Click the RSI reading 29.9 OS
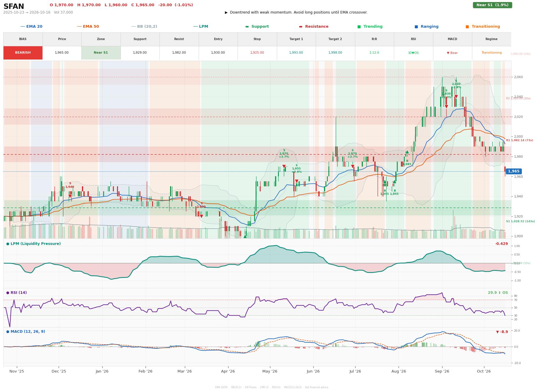 [x=498, y=293]
